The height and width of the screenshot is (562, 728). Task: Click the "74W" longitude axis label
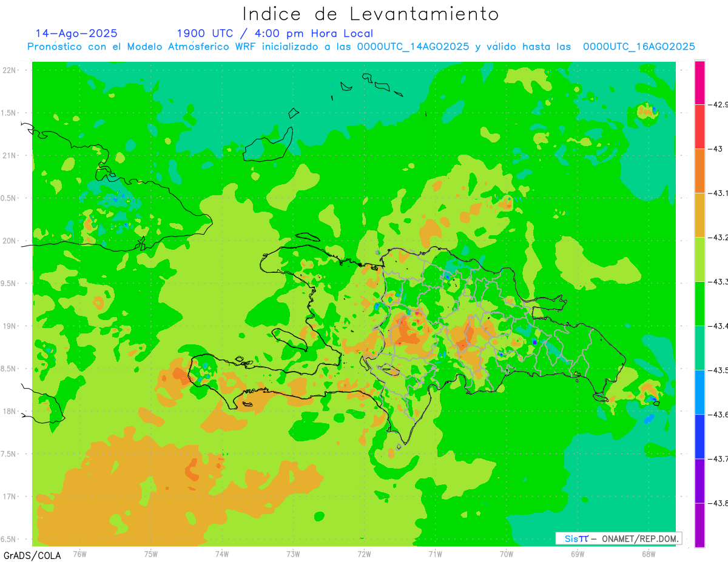(221, 554)
